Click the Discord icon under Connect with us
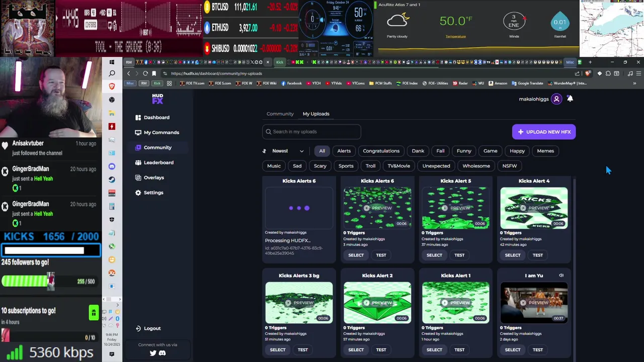The image size is (644, 362). pyautogui.click(x=162, y=353)
